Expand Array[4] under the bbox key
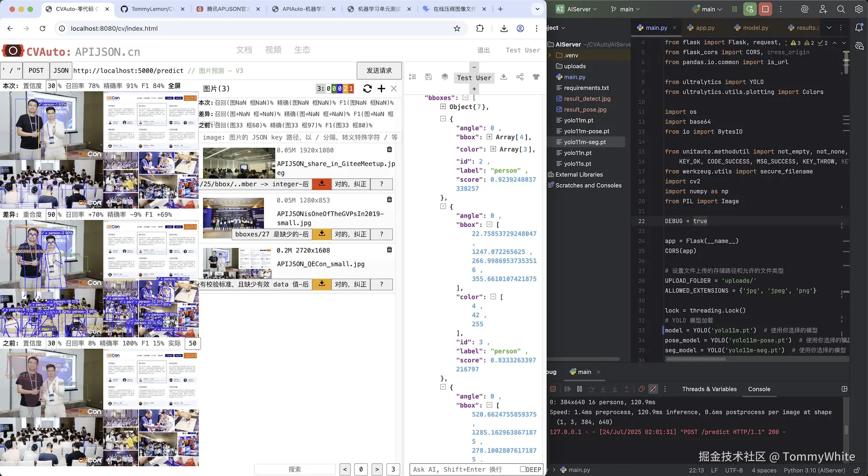868x476 pixels. point(490,137)
